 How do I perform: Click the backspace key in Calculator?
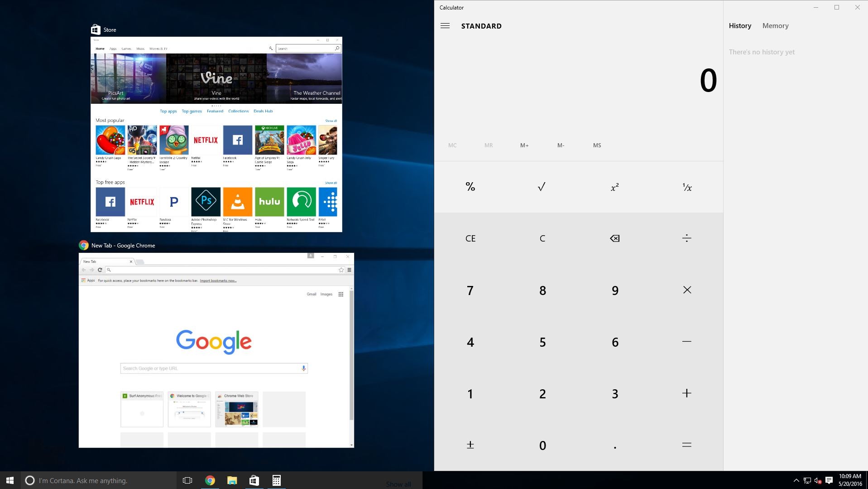(614, 238)
